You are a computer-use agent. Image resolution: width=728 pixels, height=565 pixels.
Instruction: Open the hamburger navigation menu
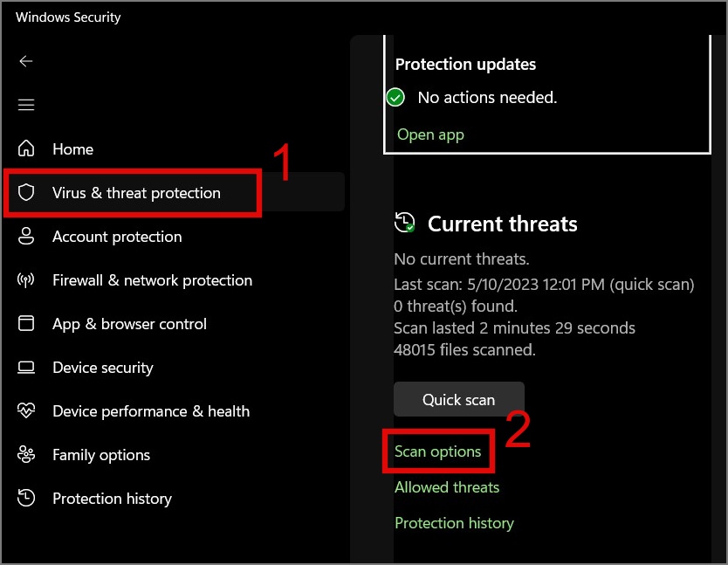click(x=26, y=105)
